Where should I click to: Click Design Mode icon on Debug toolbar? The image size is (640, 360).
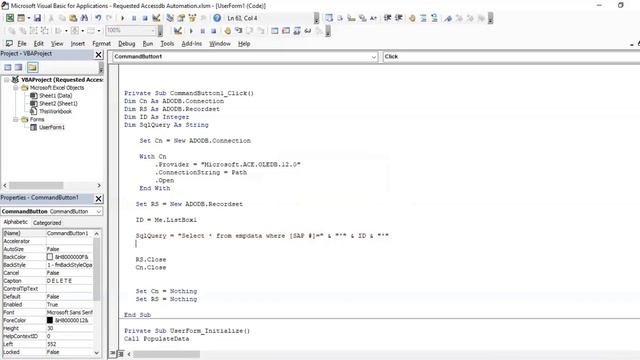pos(178,31)
